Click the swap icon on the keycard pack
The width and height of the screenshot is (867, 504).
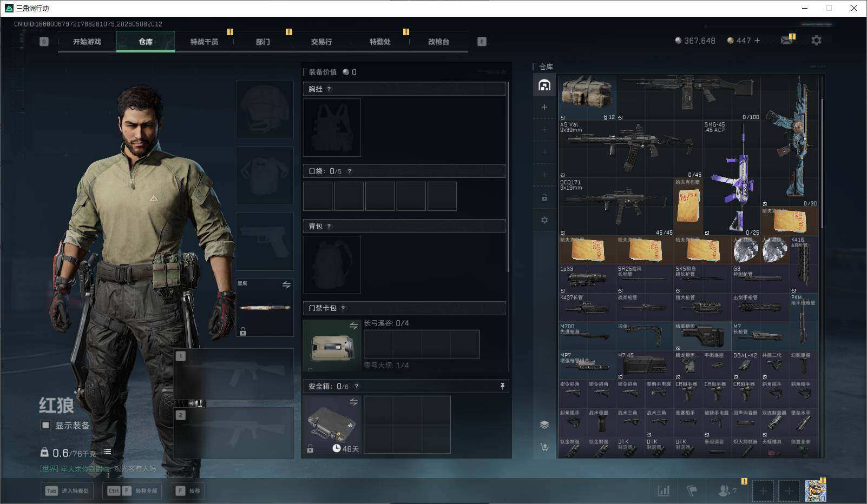[353, 326]
